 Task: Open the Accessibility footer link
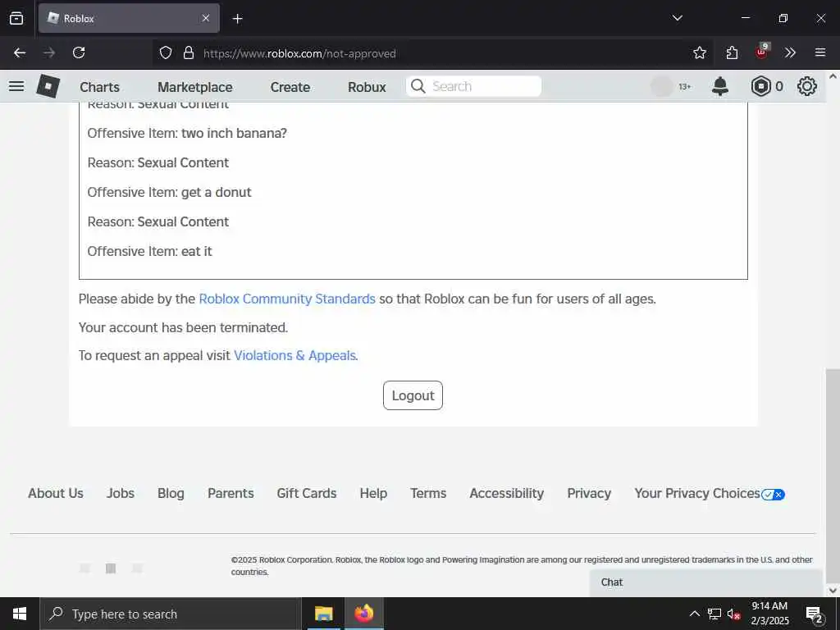point(507,493)
